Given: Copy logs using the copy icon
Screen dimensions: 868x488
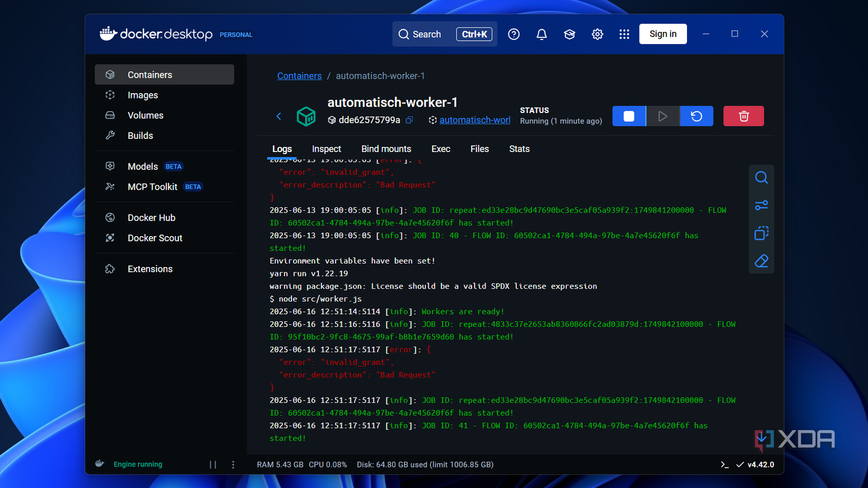Looking at the screenshot, I should 761,233.
